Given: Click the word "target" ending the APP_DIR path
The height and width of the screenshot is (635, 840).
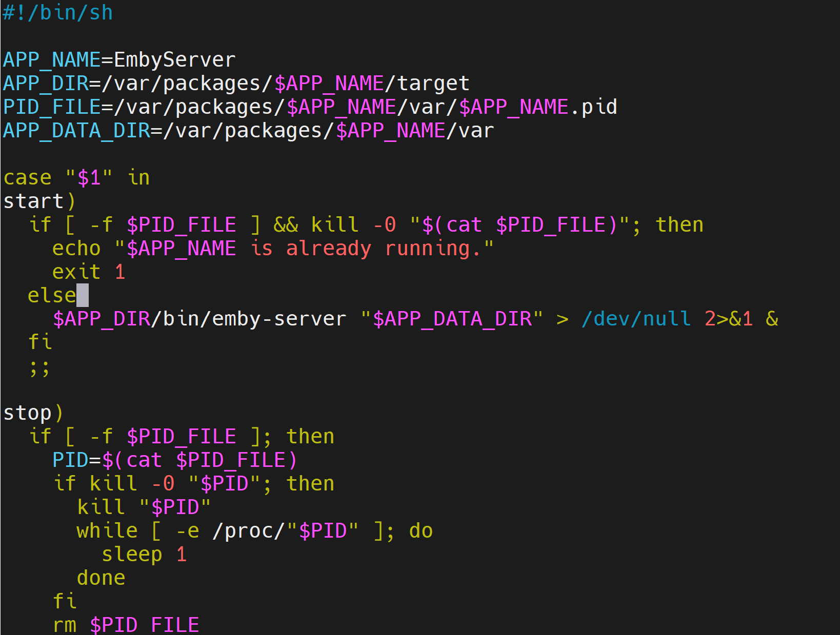Looking at the screenshot, I should click(x=433, y=84).
